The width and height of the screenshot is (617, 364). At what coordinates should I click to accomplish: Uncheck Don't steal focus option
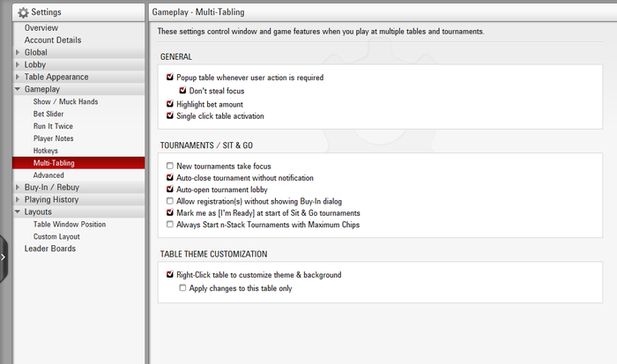click(x=182, y=91)
